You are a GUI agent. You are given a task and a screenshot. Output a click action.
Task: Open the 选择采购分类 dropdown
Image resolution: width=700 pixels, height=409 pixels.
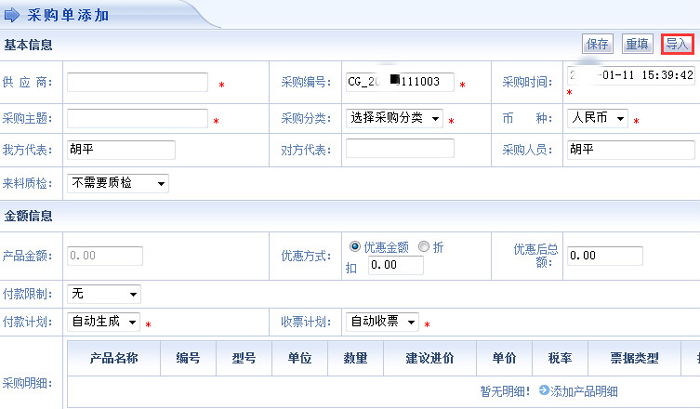point(395,119)
